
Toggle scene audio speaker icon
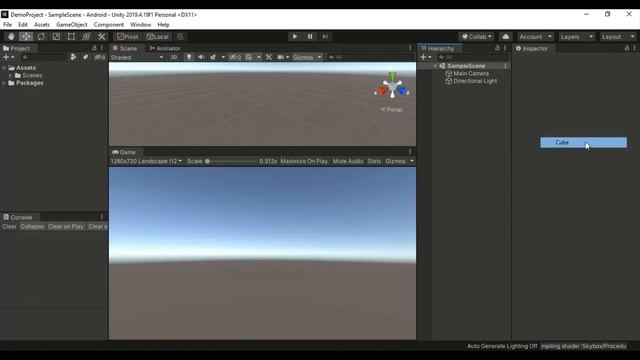click(201, 58)
